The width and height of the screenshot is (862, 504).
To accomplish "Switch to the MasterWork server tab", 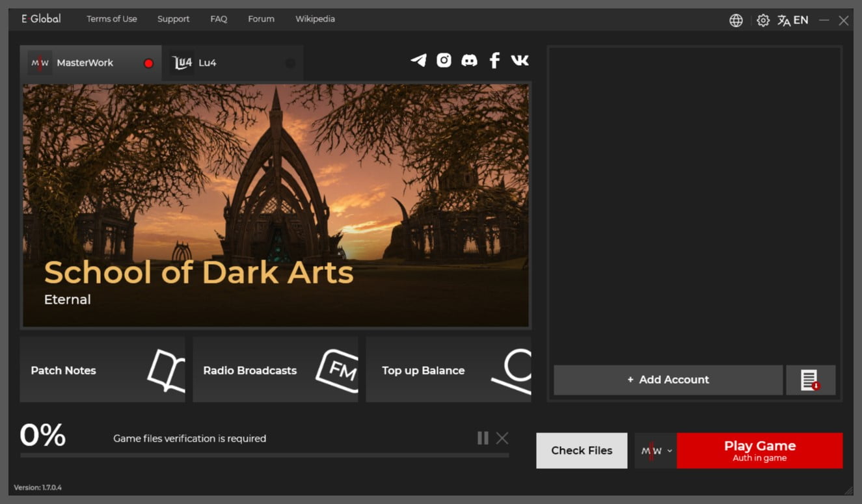I will 90,63.
